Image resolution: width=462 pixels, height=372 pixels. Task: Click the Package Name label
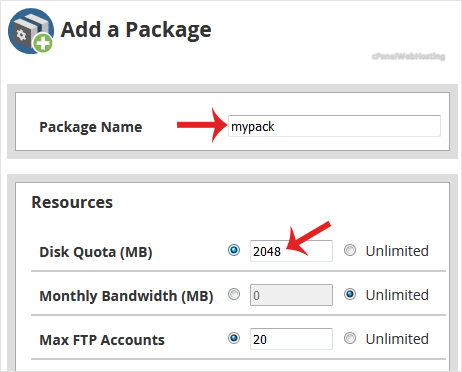click(91, 127)
